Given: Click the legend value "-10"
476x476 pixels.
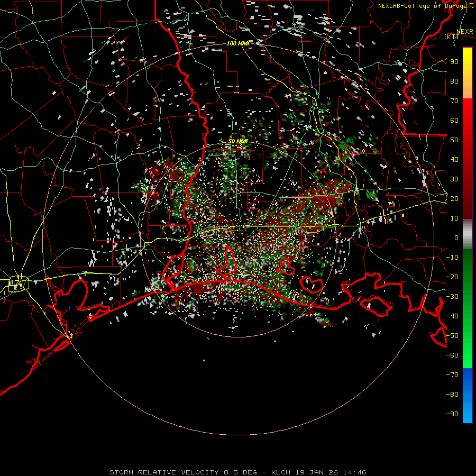Looking at the screenshot, I should [x=452, y=258].
